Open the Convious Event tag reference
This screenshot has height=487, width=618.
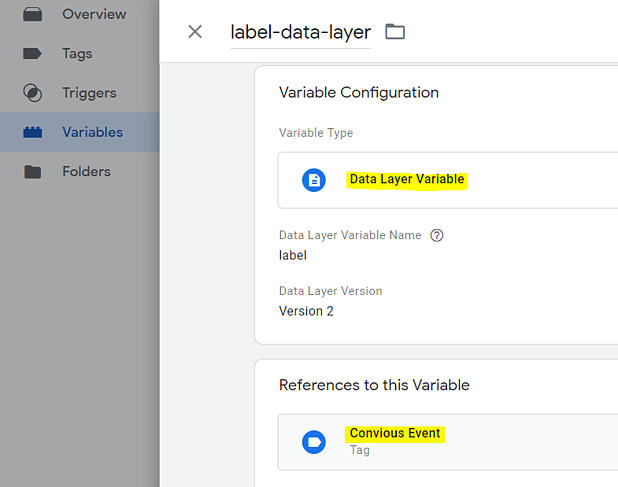coord(395,434)
